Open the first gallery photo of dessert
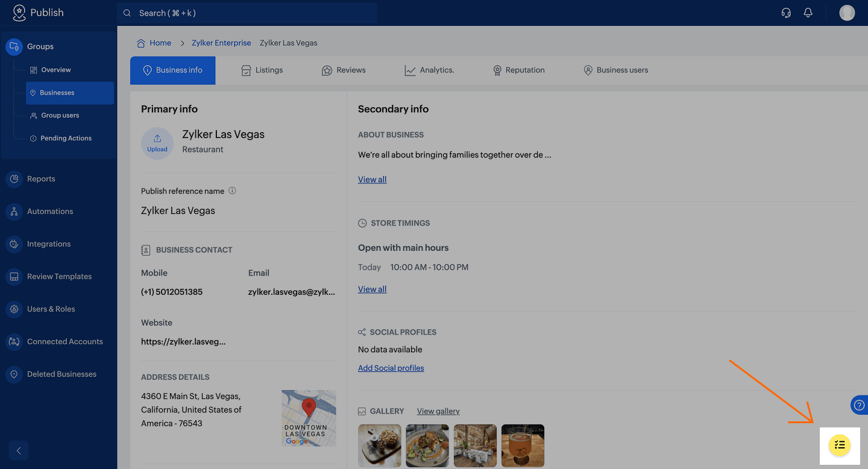Viewport: 868px width, 469px height. point(380,445)
